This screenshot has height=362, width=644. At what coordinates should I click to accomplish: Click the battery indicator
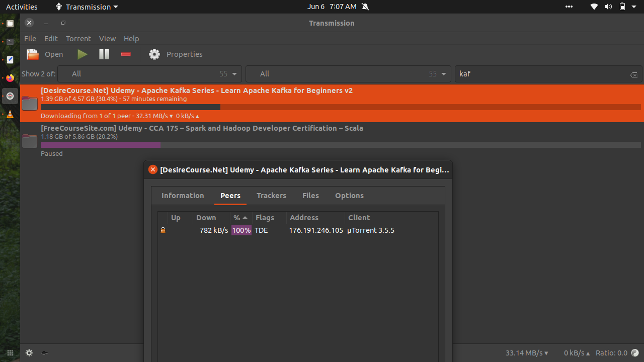(x=622, y=7)
